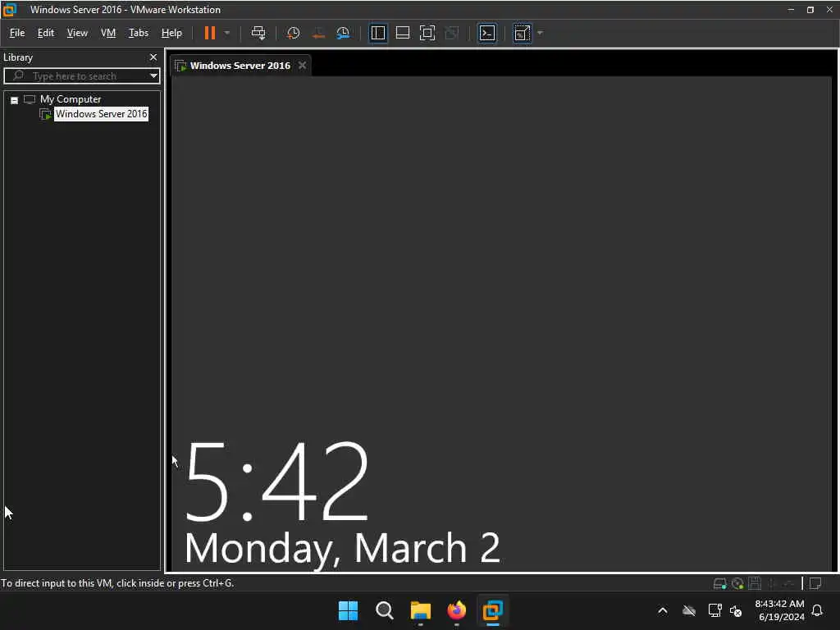
Task: Open the Edit menu
Action: (x=46, y=33)
